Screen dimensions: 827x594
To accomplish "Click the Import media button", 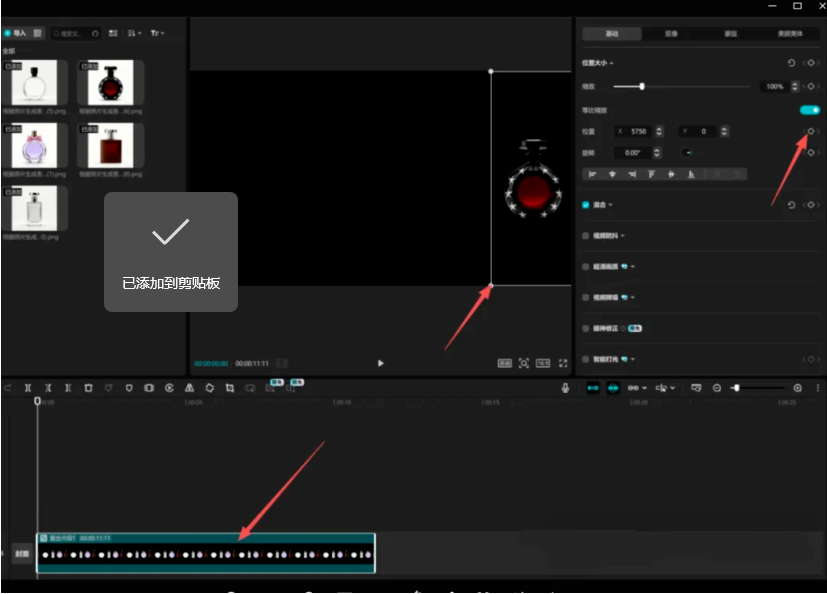I will 16,33.
